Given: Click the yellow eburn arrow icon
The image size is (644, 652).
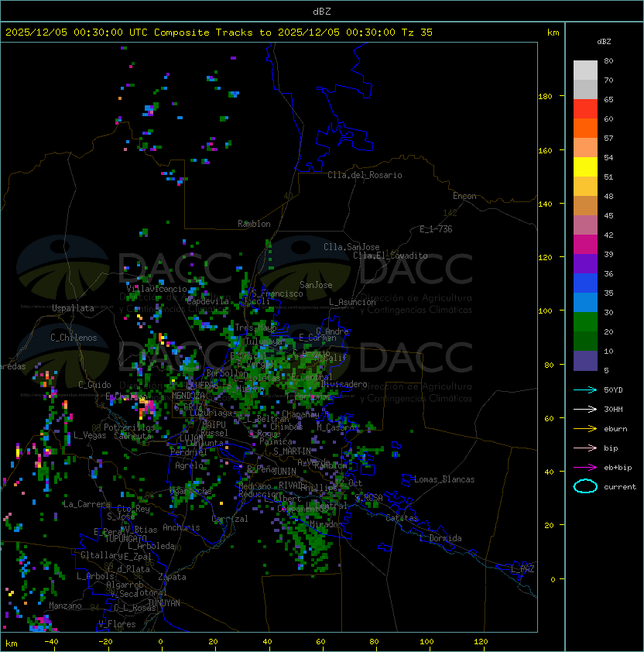Looking at the screenshot, I should click(585, 429).
